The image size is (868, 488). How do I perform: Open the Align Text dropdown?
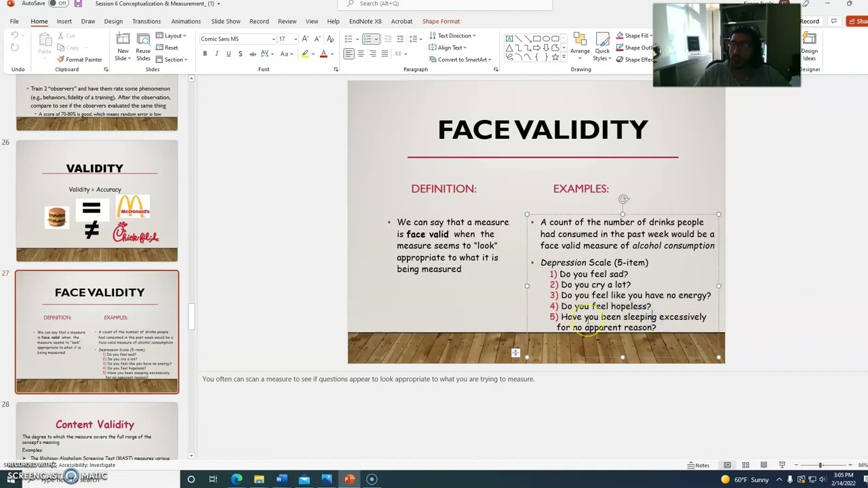[x=448, y=47]
